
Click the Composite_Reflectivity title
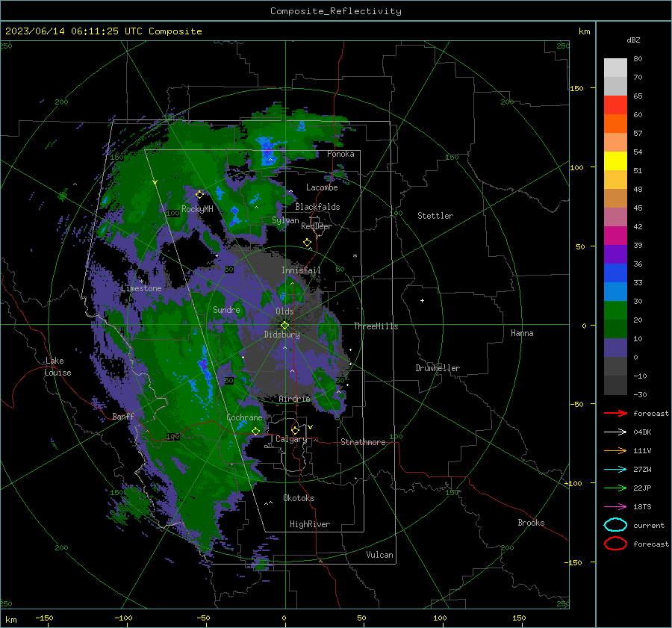point(336,11)
